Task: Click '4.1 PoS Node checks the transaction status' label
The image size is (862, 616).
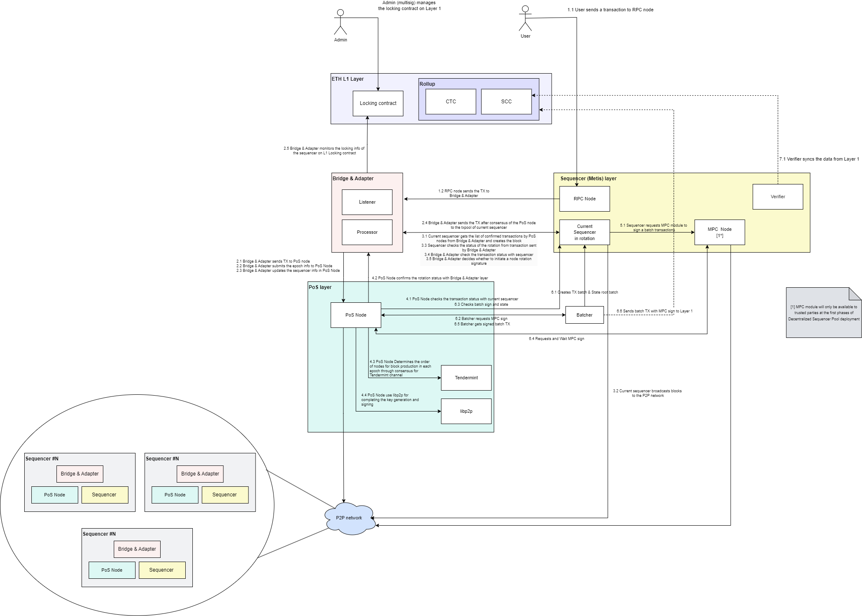Action: [x=462, y=299]
